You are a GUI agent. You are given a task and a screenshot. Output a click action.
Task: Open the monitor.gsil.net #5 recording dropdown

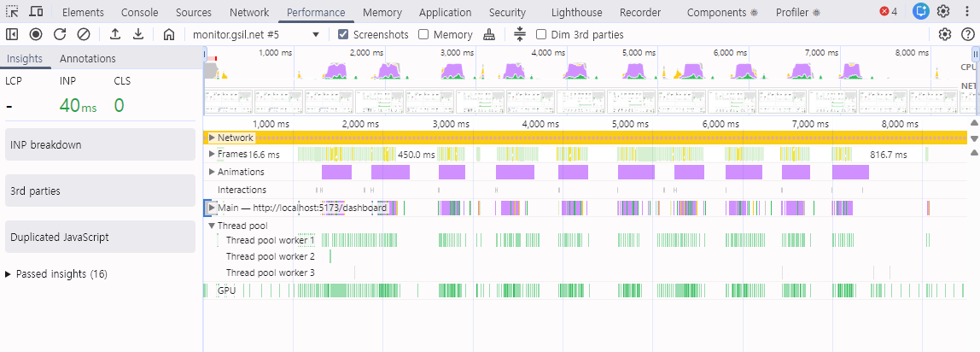[256, 35]
